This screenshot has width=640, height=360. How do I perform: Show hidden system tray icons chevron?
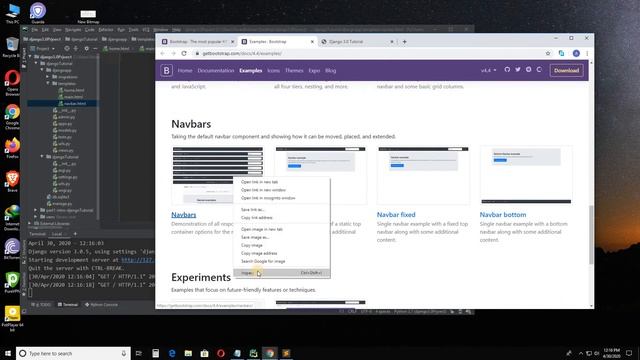pos(580,353)
